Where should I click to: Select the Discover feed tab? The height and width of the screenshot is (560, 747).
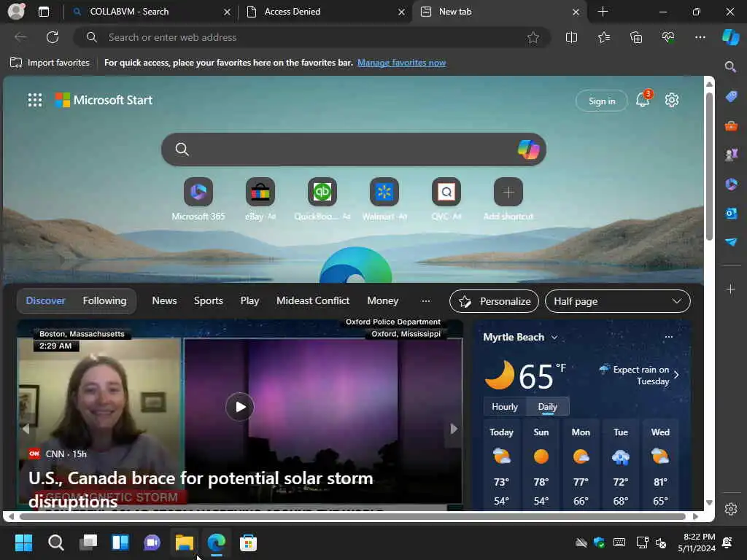coord(45,301)
